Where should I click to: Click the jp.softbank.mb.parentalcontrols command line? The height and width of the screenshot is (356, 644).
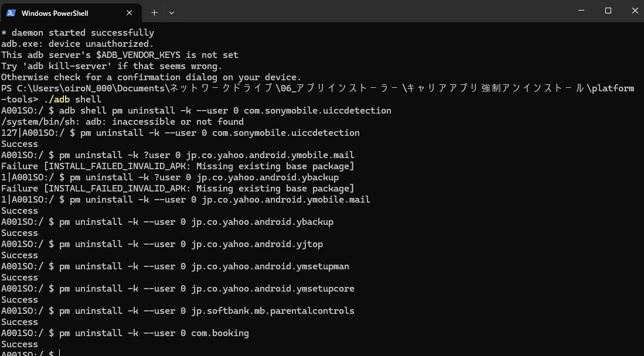click(178, 310)
